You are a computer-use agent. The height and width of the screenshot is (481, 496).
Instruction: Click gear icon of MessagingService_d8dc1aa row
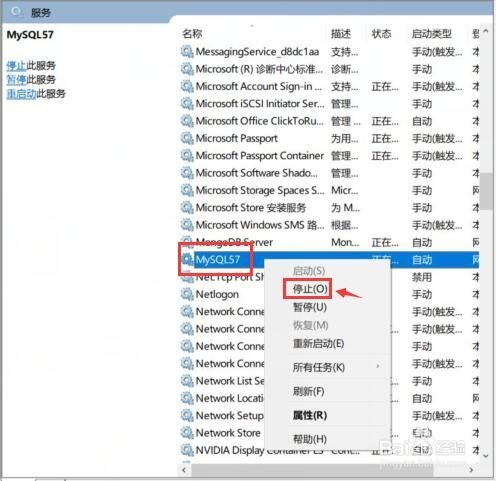[187, 52]
